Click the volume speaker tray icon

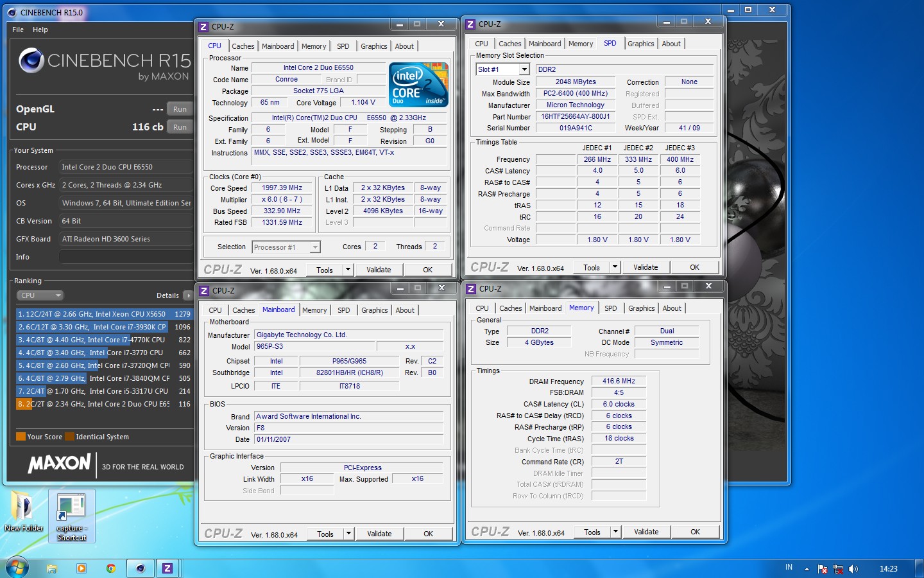coord(853,569)
